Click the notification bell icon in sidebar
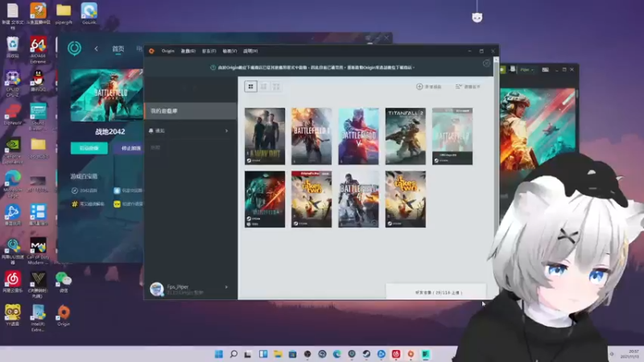 point(151,130)
